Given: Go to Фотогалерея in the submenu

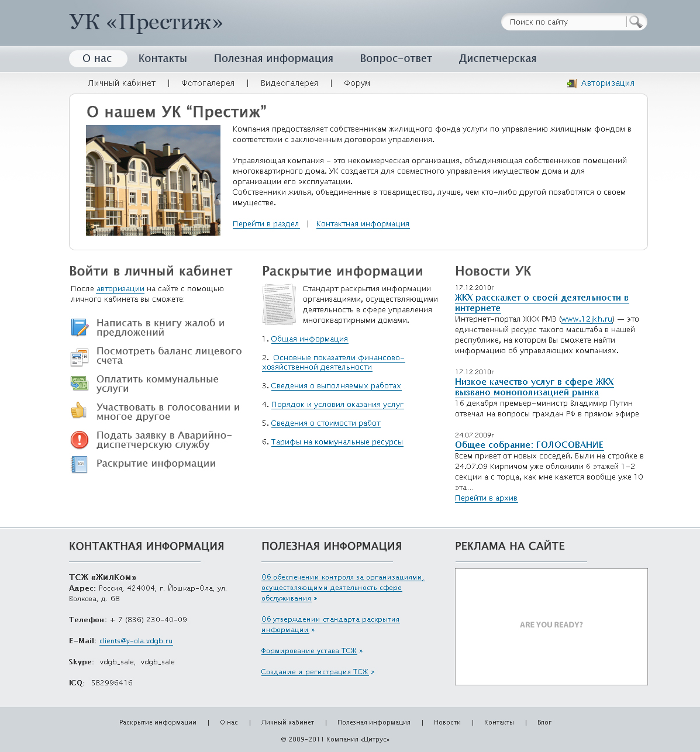Looking at the screenshot, I should 208,83.
